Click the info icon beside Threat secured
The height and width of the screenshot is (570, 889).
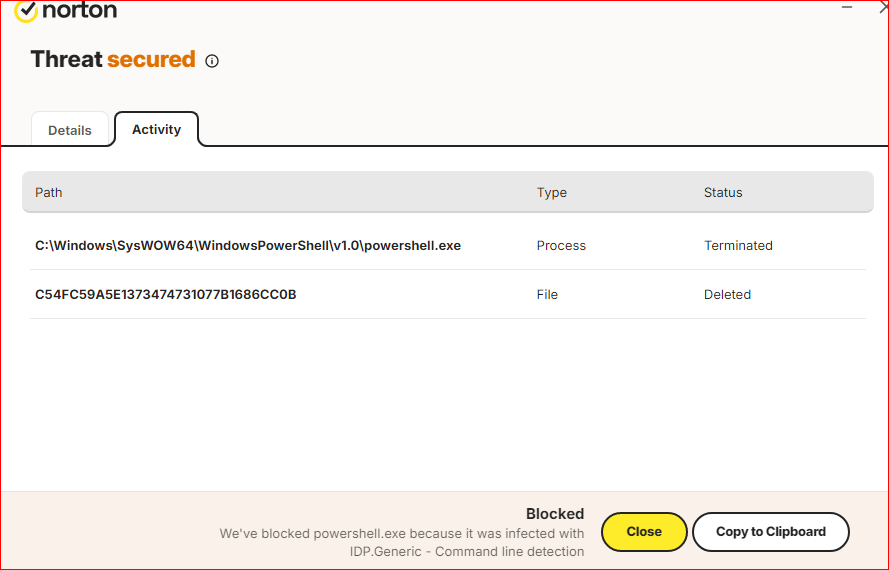[212, 61]
